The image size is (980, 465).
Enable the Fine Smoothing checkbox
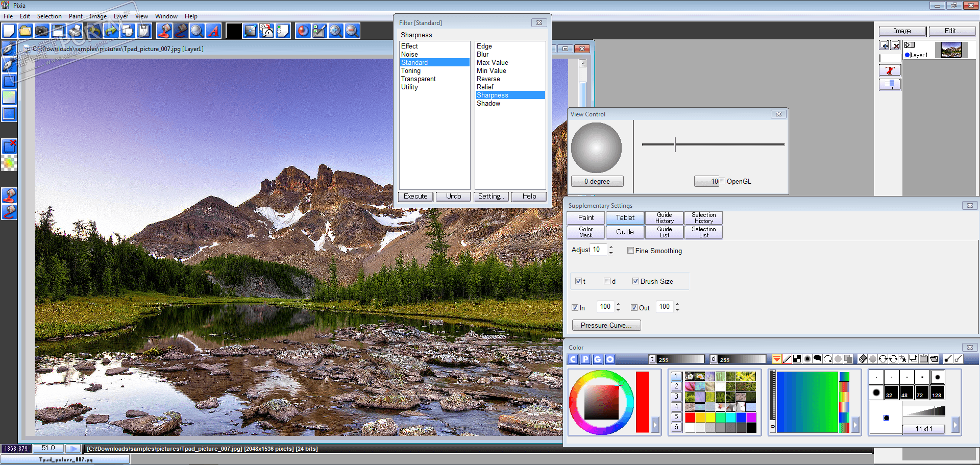pos(631,251)
